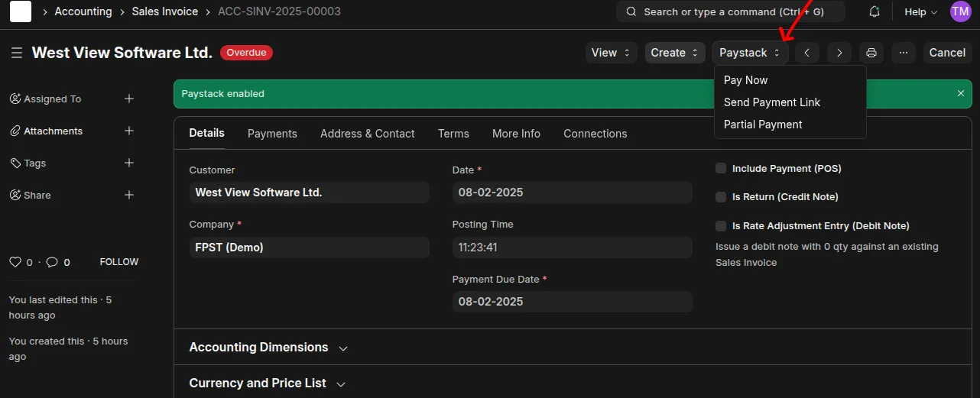This screenshot has height=398, width=980.
Task: Open the Create dropdown button
Action: pyautogui.click(x=674, y=53)
